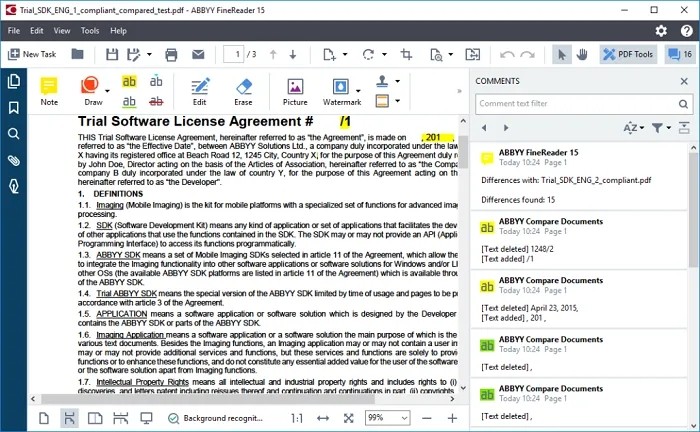This screenshot has width=700, height=432.
Task: Click the Edit text tool
Action: [200, 91]
